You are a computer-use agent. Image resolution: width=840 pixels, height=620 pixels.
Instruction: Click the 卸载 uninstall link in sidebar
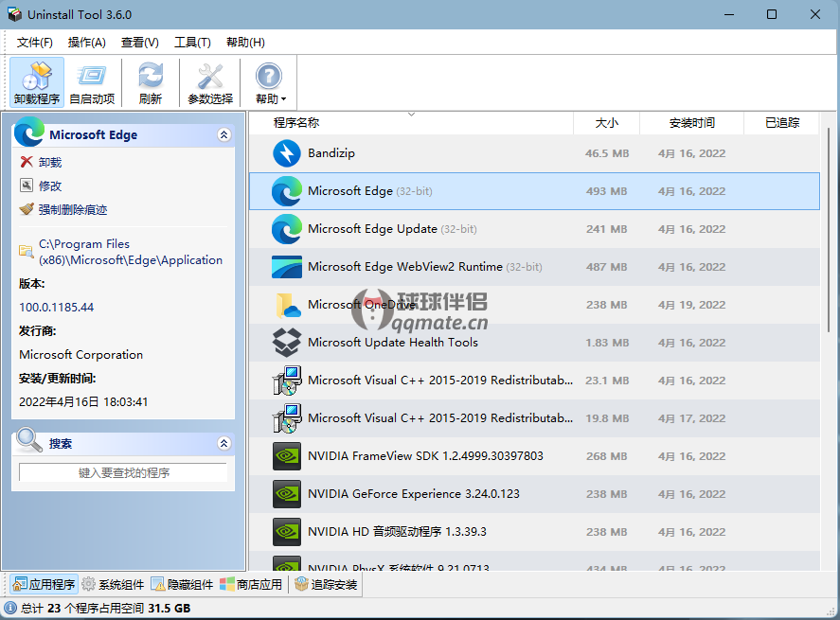[x=49, y=163]
